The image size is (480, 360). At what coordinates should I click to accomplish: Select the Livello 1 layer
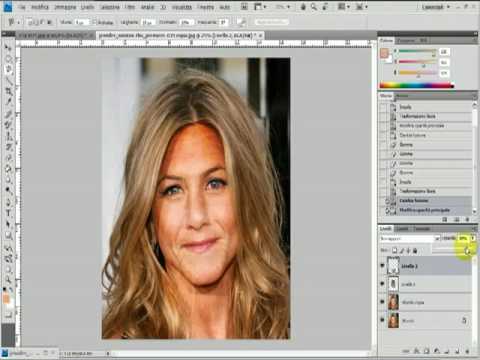tap(426, 284)
